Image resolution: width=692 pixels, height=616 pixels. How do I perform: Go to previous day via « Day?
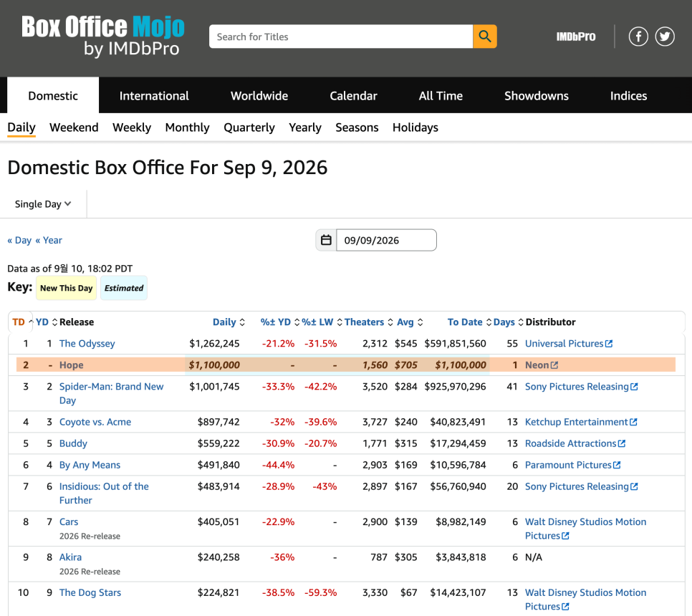[x=19, y=241]
